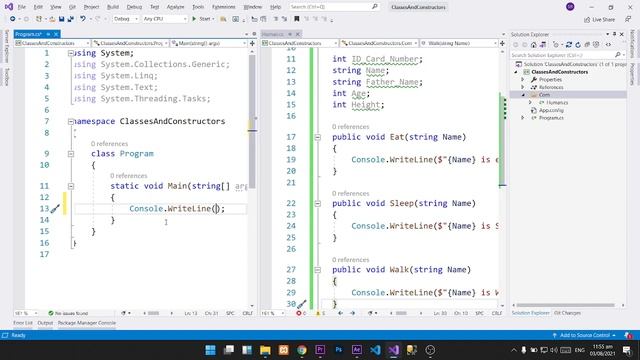The height and width of the screenshot is (360, 640).
Task: Toggle pin on Human.cs tab
Action: coord(290,34)
